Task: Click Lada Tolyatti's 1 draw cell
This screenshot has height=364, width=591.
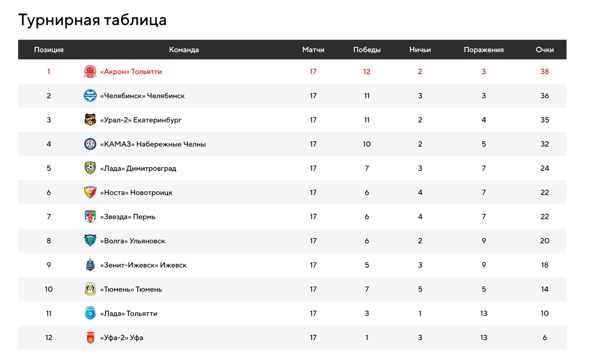Action: 420,313
